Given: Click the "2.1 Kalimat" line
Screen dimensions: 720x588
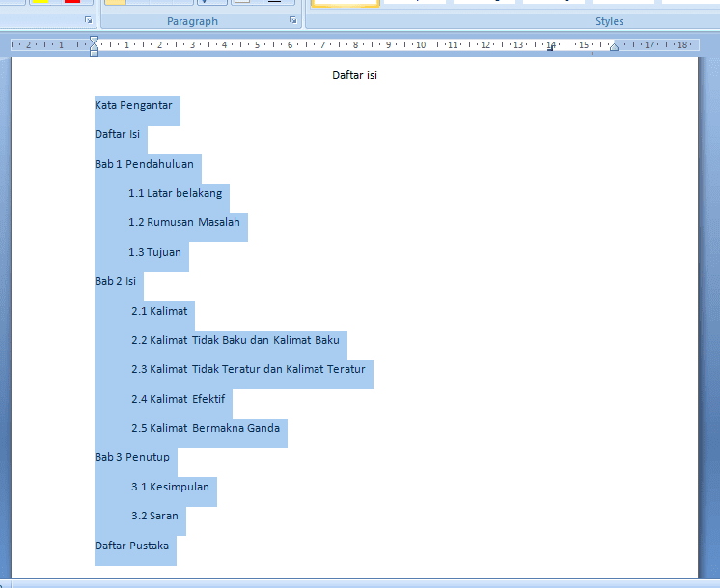Looking at the screenshot, I should tap(159, 311).
